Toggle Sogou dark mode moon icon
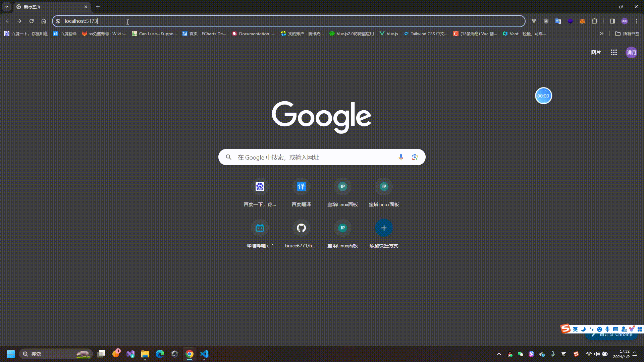Image resolution: width=644 pixels, height=362 pixels. [583, 329]
